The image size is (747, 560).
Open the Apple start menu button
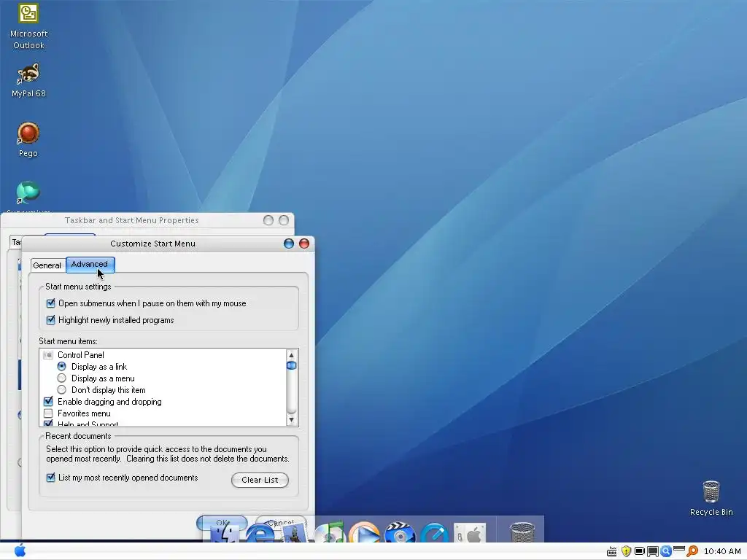[20, 551]
